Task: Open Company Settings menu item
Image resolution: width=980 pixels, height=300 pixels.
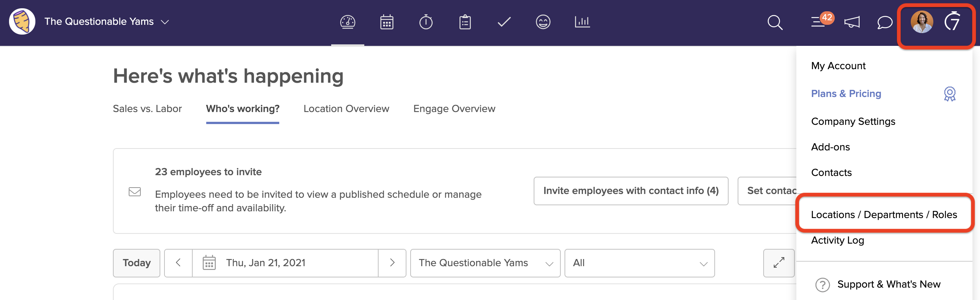Action: coord(853,121)
